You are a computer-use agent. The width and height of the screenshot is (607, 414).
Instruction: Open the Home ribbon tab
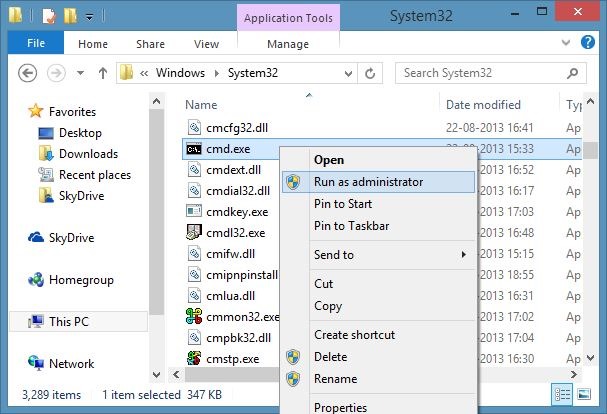click(x=93, y=44)
